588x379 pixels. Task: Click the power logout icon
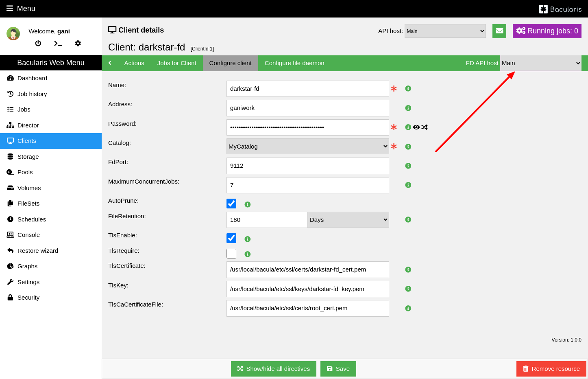click(38, 43)
